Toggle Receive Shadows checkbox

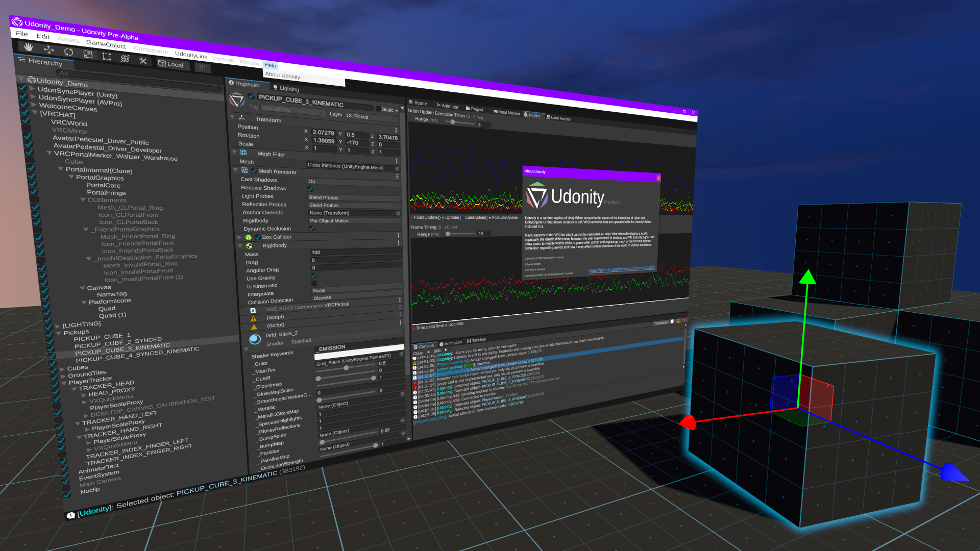[310, 189]
